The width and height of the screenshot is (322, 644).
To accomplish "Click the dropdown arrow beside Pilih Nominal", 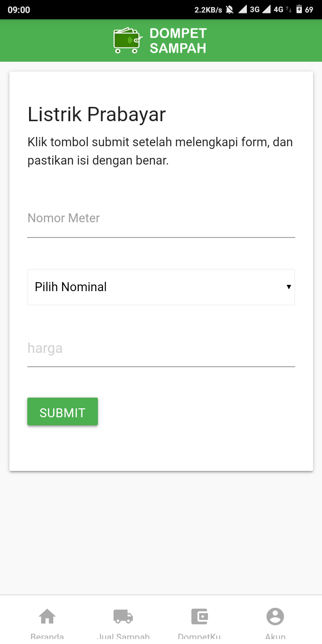I will (289, 287).
